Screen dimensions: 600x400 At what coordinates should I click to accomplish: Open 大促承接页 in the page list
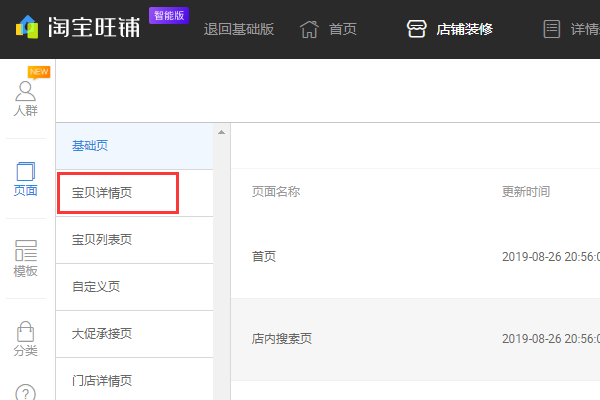pos(101,334)
